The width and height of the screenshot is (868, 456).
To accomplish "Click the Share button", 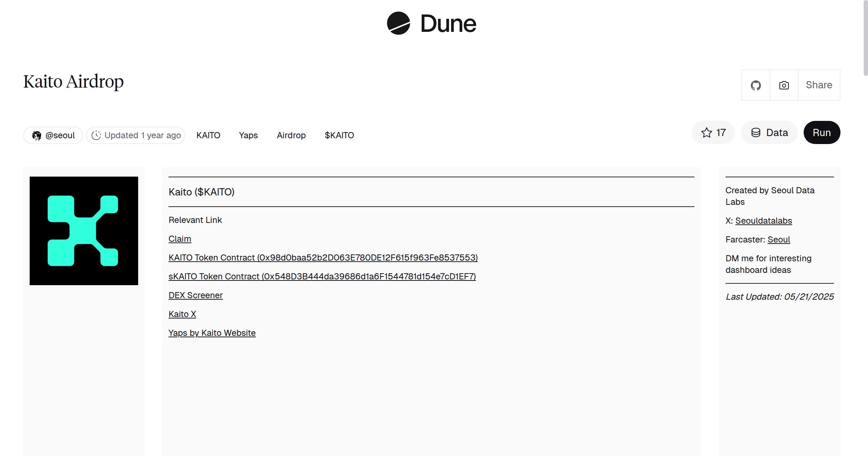I will [819, 85].
